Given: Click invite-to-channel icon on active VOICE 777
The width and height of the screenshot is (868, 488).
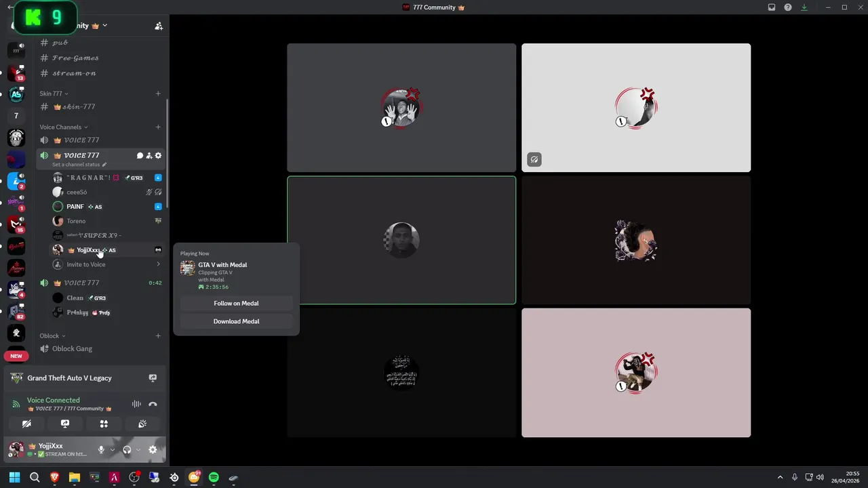Looking at the screenshot, I should tap(149, 156).
